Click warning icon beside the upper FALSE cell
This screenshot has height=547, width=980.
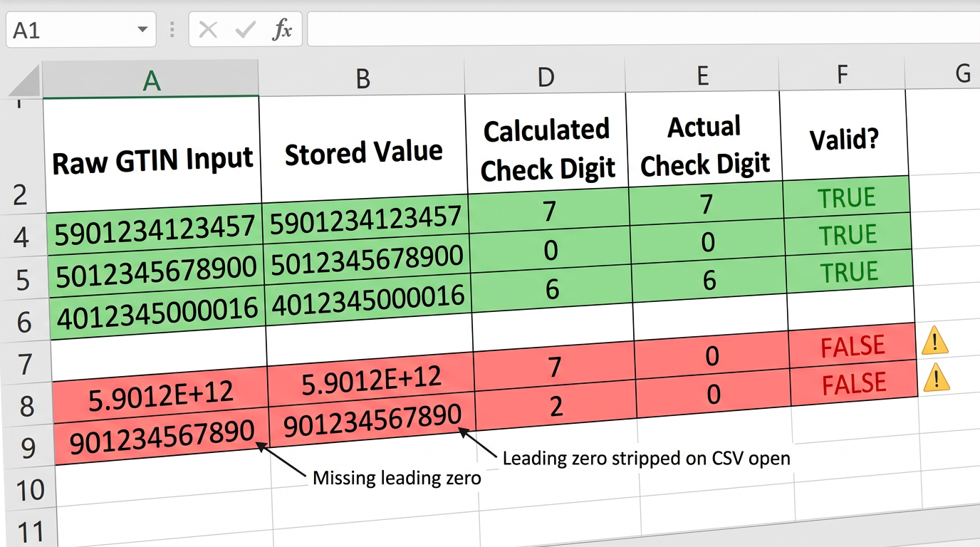[x=934, y=343]
